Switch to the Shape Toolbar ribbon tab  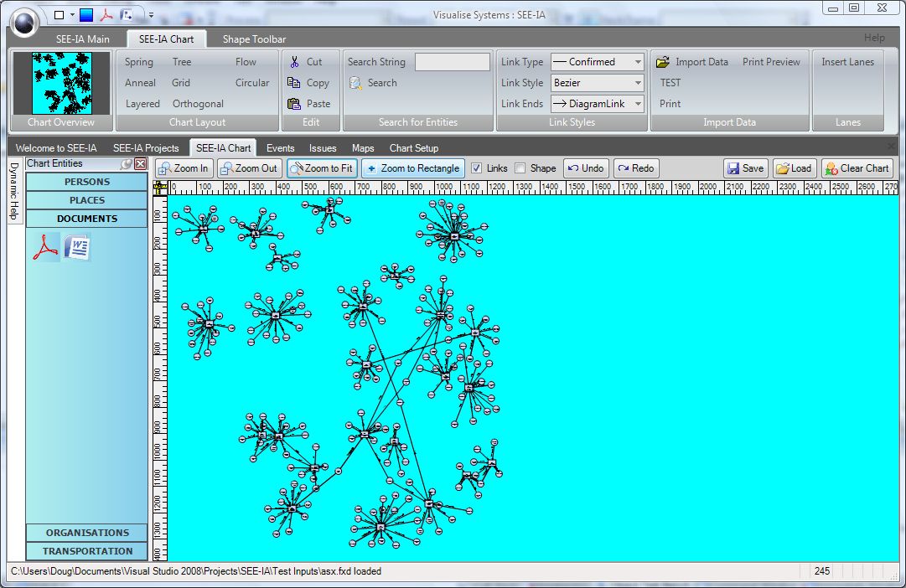pos(254,39)
